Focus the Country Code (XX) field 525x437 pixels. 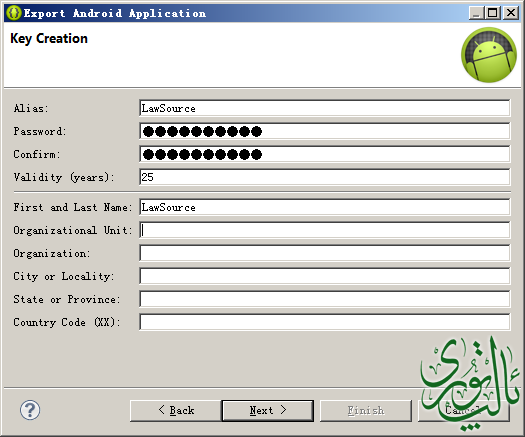pyautogui.click(x=325, y=322)
